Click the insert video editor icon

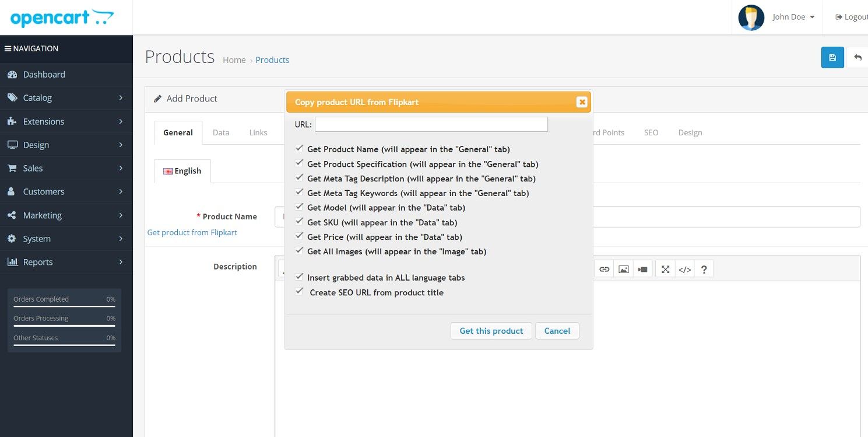(642, 269)
